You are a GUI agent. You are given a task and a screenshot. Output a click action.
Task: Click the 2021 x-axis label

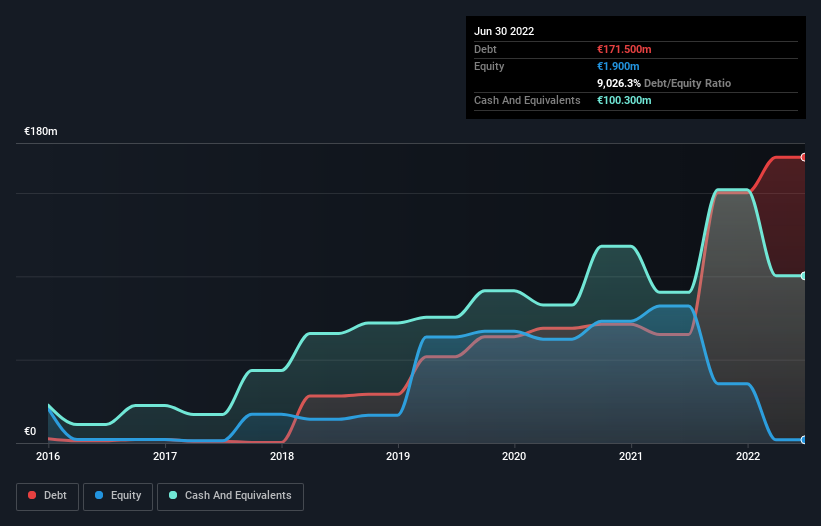tap(631, 456)
